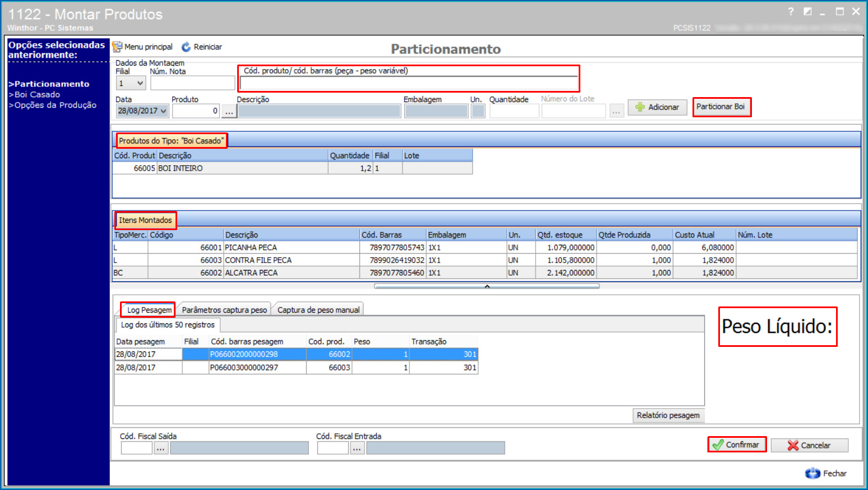
Task: Switch to the Log Pesagem tab
Action: pyautogui.click(x=149, y=310)
